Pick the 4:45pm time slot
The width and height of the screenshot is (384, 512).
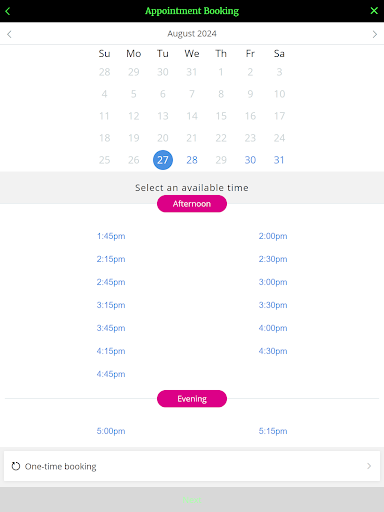tap(111, 374)
